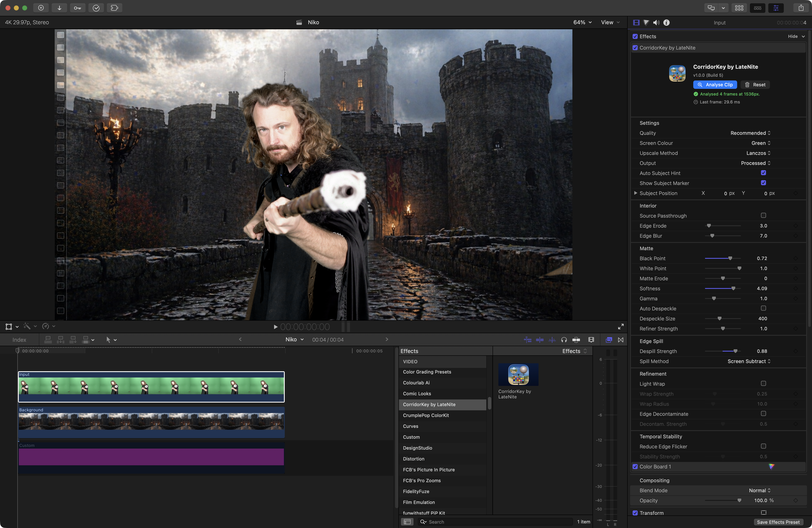Open the Screen Colour Green dropdown
This screenshot has height=528, width=812.
tap(761, 143)
